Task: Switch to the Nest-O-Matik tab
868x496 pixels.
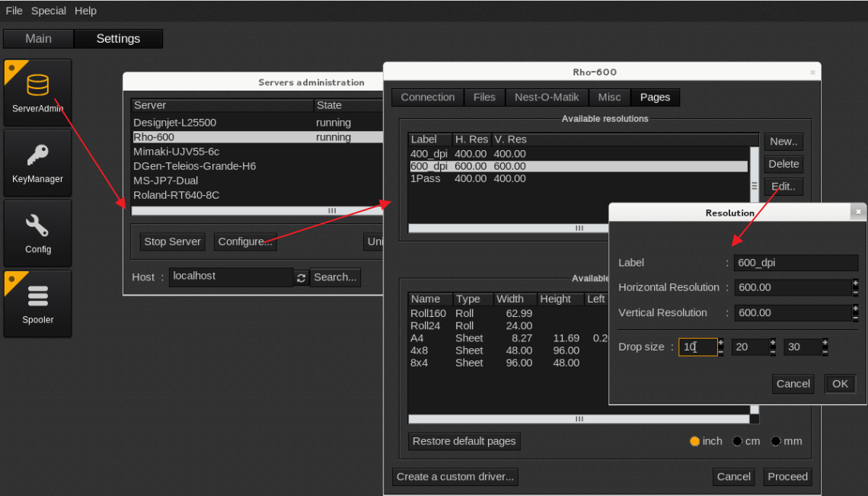Action: 547,98
